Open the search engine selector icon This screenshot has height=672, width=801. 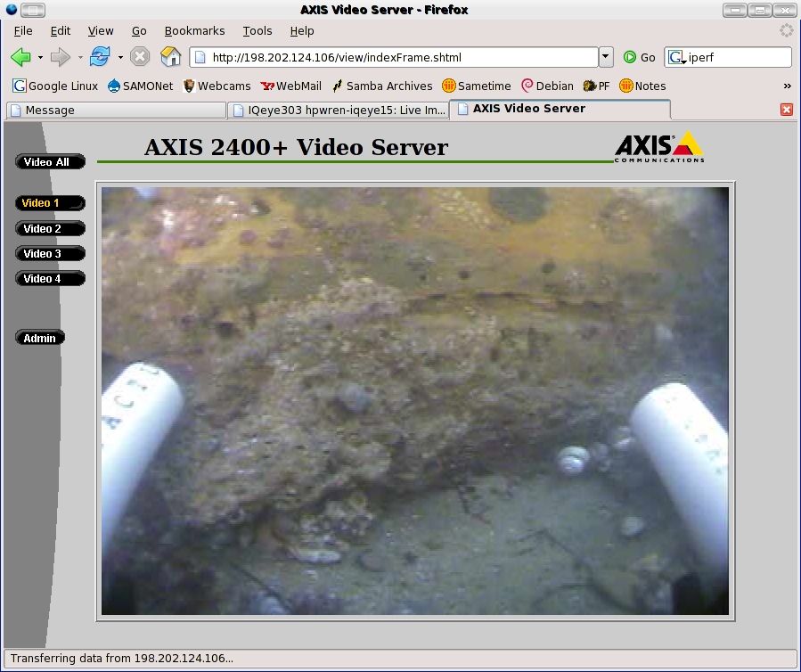click(x=676, y=57)
